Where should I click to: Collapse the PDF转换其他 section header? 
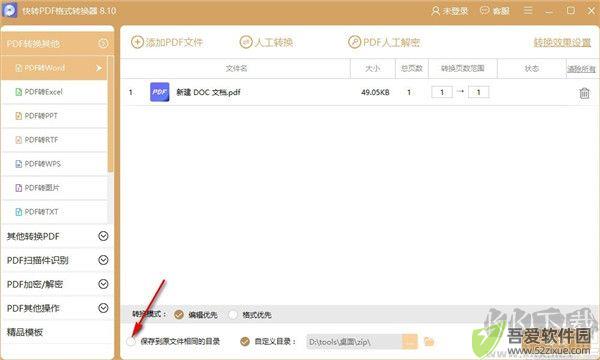57,43
